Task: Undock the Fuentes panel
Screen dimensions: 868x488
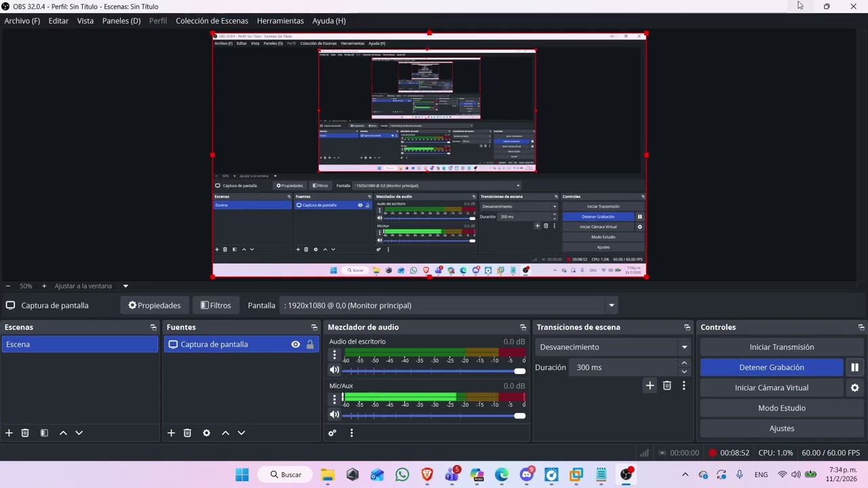Action: [314, 327]
